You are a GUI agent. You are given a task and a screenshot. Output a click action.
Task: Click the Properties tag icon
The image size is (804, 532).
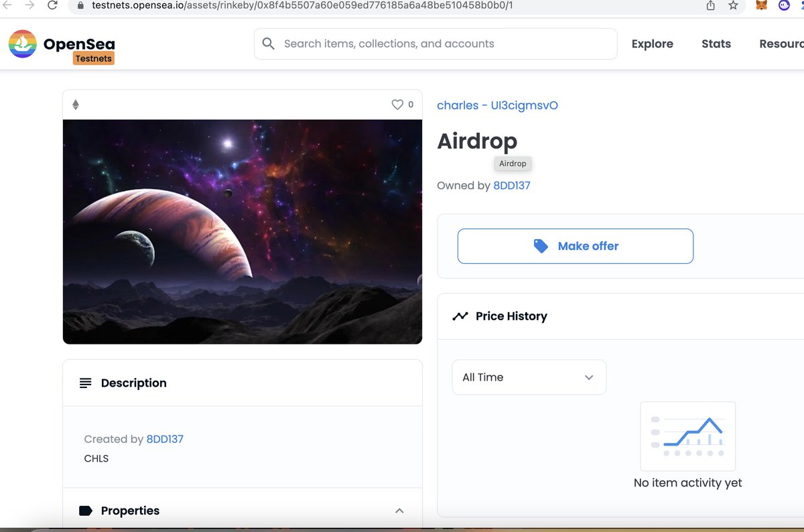pos(86,511)
